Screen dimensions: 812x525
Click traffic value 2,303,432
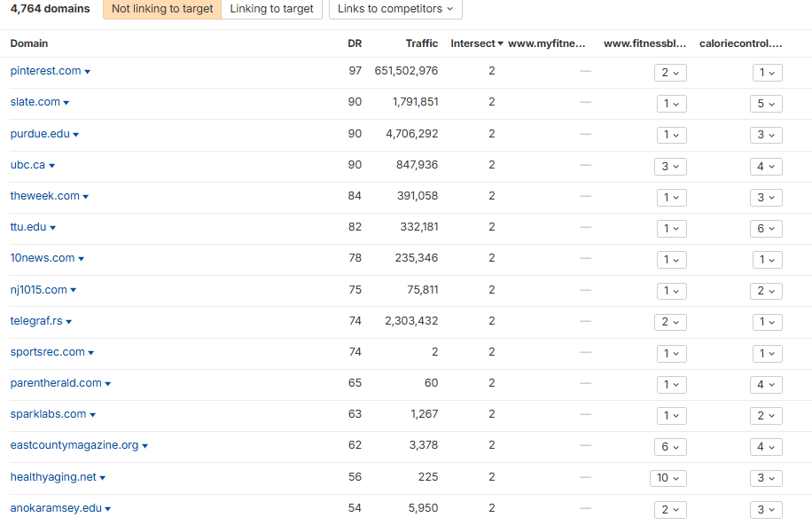pos(411,321)
